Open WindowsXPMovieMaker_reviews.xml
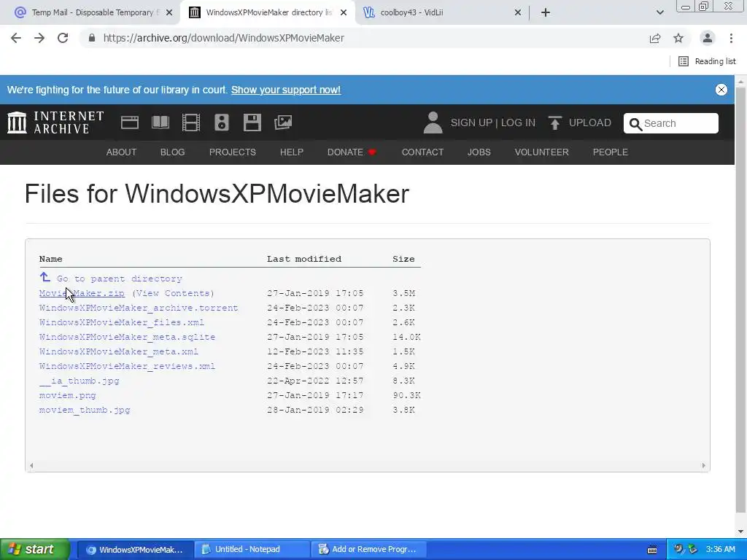The height and width of the screenshot is (560, 747). pos(127,366)
